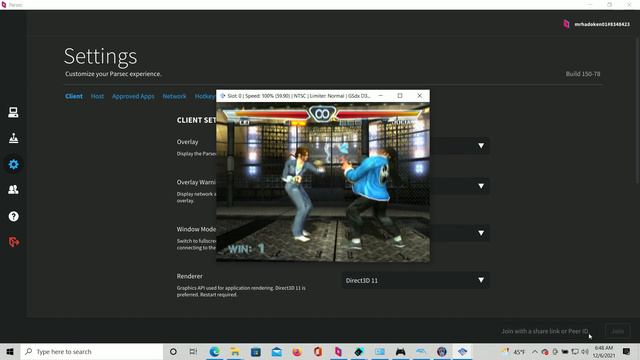Viewport: 640px width, 360px height.
Task: Click the account username at top right
Action: tap(602, 24)
